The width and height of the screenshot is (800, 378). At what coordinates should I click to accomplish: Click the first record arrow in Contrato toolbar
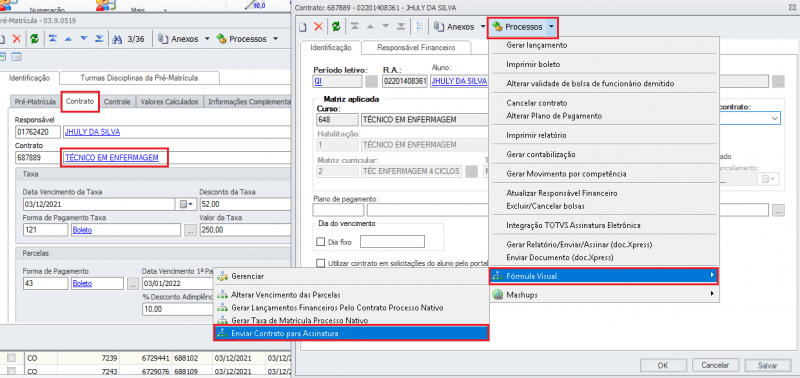pos(355,27)
